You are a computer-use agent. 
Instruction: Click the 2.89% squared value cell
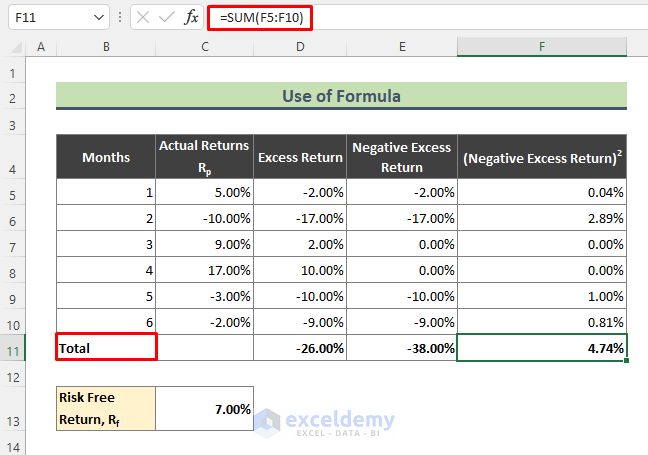[542, 218]
